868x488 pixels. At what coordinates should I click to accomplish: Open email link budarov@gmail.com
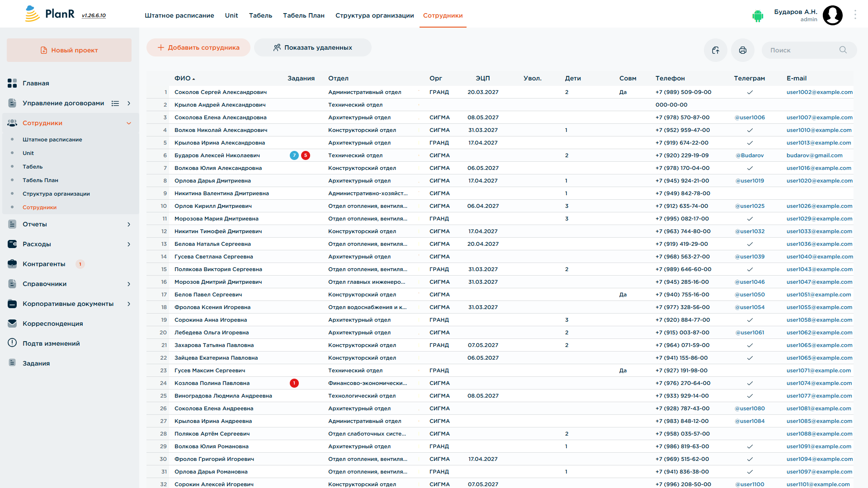coord(814,155)
